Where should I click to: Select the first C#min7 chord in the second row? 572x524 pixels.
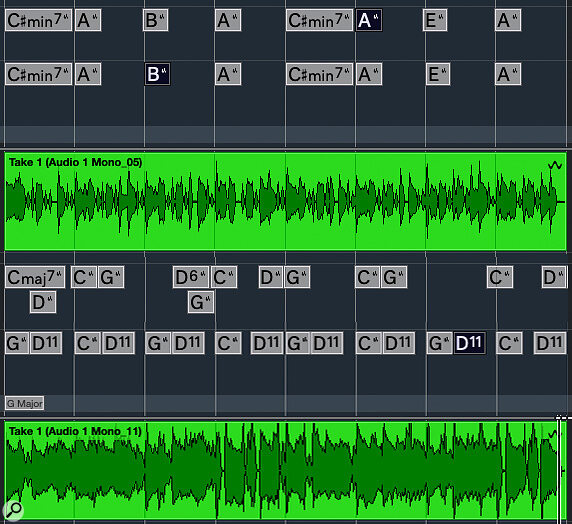(x=38, y=74)
